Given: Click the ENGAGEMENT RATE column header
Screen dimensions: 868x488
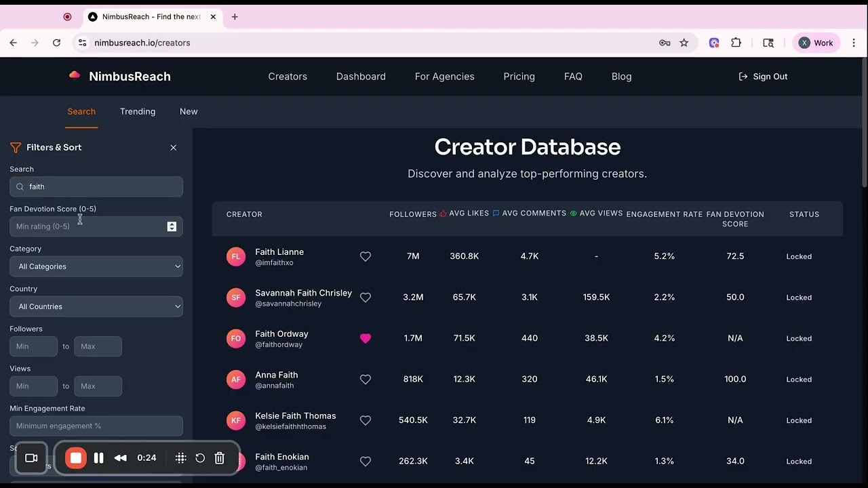Looking at the screenshot, I should pyautogui.click(x=665, y=214).
